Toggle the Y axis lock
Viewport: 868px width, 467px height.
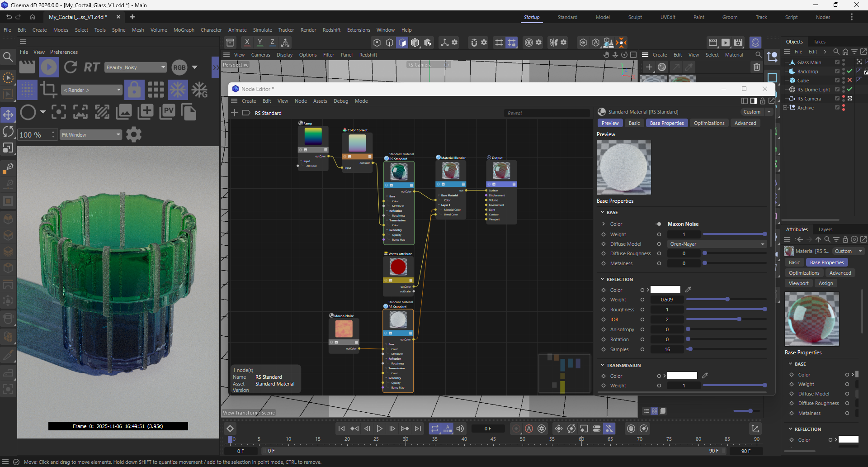click(260, 43)
